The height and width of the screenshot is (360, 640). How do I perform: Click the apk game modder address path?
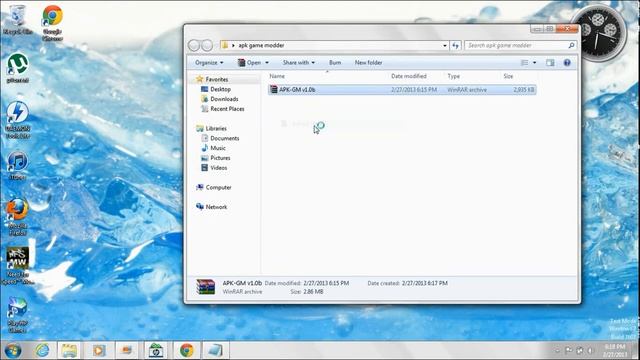click(261, 45)
